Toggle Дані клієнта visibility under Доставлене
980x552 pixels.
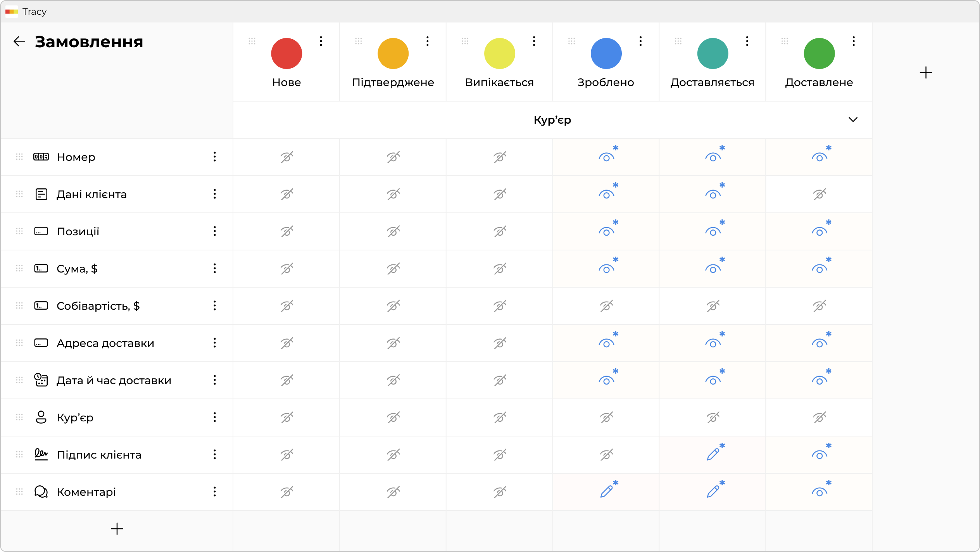[x=819, y=194]
